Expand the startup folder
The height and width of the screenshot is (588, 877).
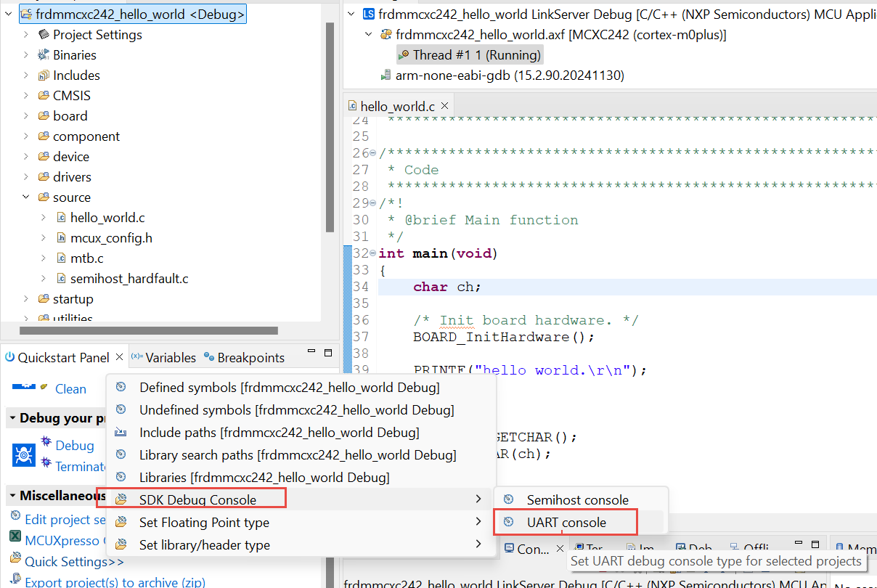(26, 298)
